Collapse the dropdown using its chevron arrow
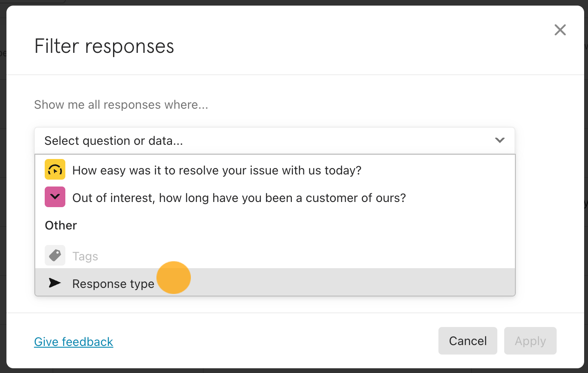The image size is (588, 373). (x=499, y=140)
